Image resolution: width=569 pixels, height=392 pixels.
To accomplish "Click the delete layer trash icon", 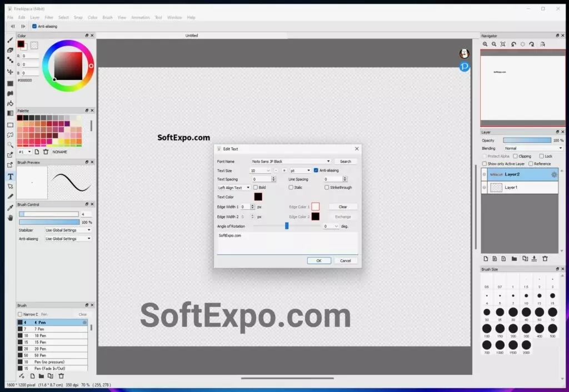I will (545, 258).
